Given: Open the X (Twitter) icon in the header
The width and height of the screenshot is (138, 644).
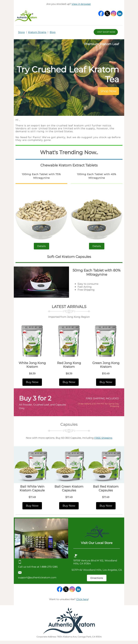Looking at the screenshot, I should (107, 13).
